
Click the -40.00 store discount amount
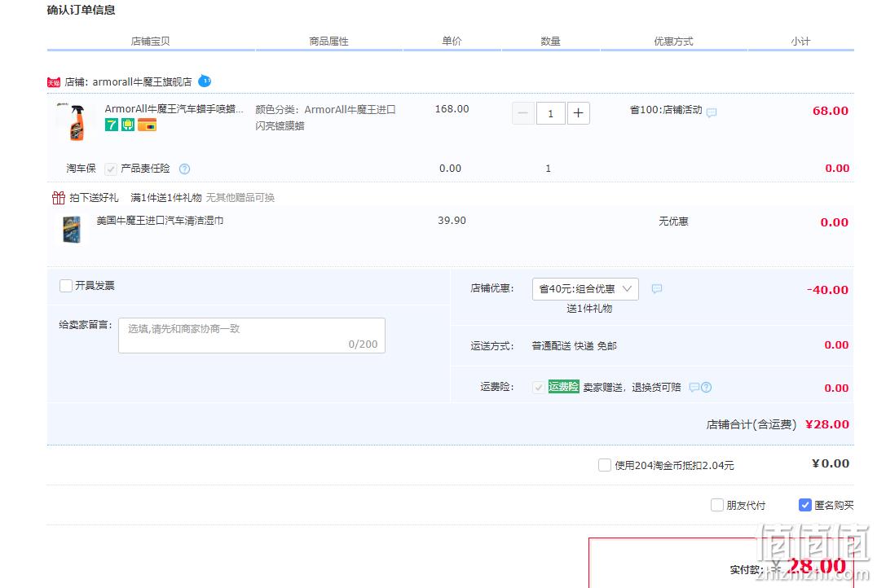click(828, 290)
